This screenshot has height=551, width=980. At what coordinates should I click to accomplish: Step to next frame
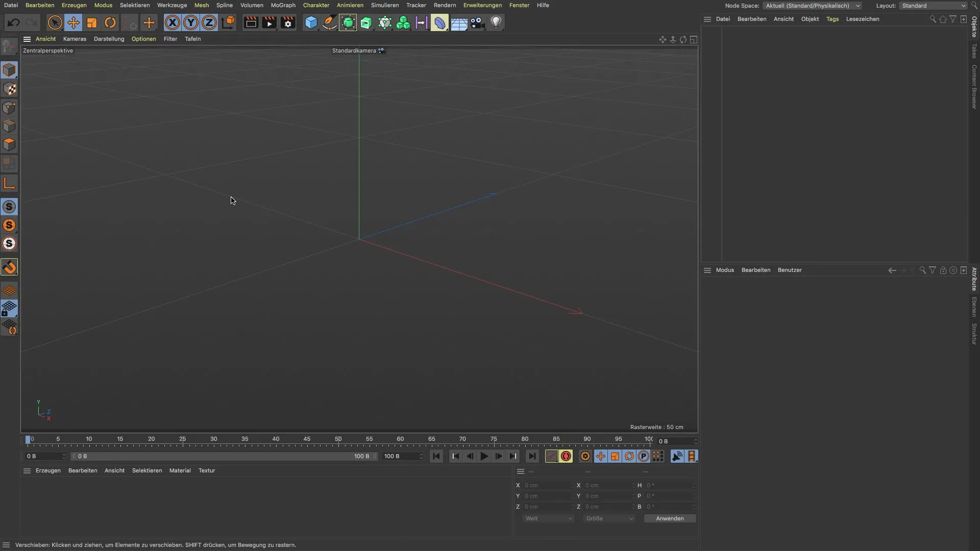pyautogui.click(x=499, y=456)
